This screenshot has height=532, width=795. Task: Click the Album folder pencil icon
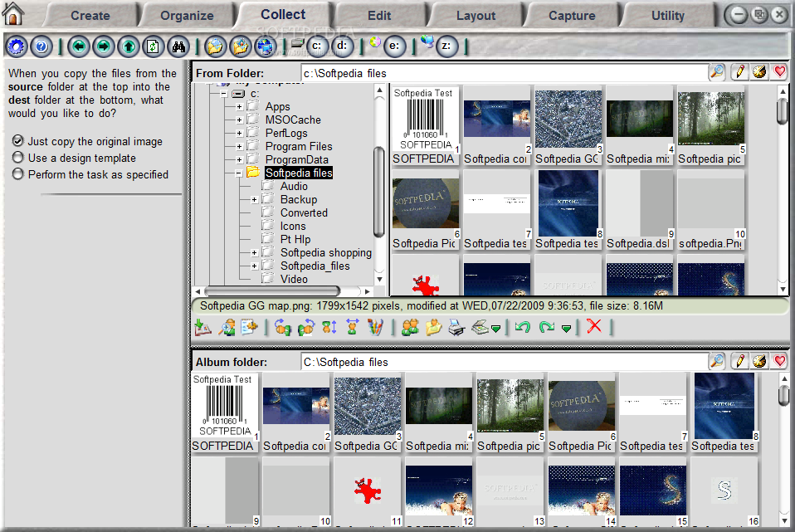click(739, 361)
